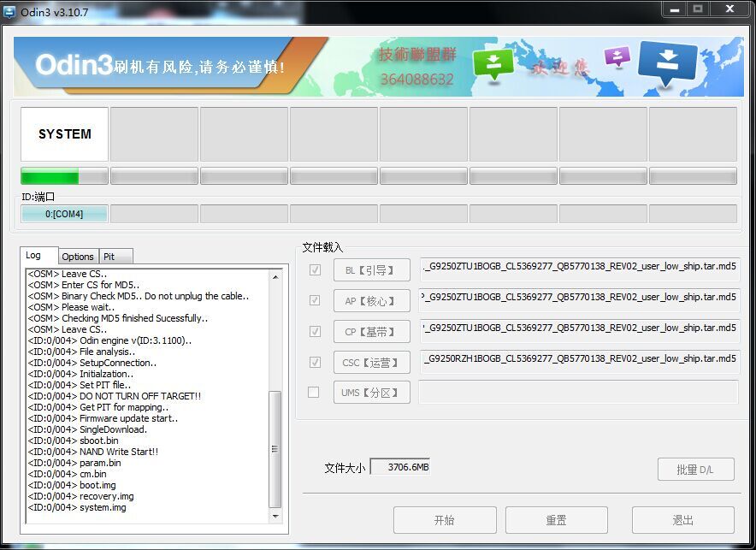
Task: Click the green SYSTEM flashing progress bar
Action: (x=64, y=176)
